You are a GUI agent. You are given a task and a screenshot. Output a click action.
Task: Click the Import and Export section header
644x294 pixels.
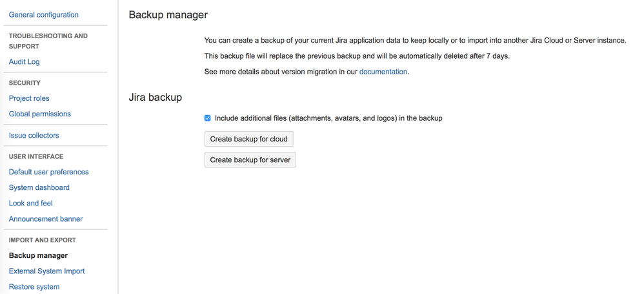pyautogui.click(x=43, y=240)
